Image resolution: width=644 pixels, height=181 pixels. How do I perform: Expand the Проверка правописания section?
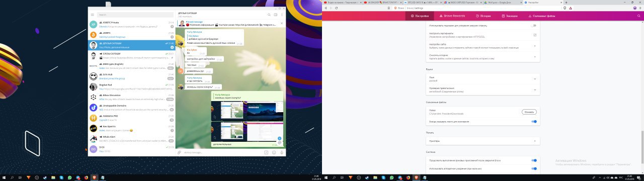tap(483, 89)
